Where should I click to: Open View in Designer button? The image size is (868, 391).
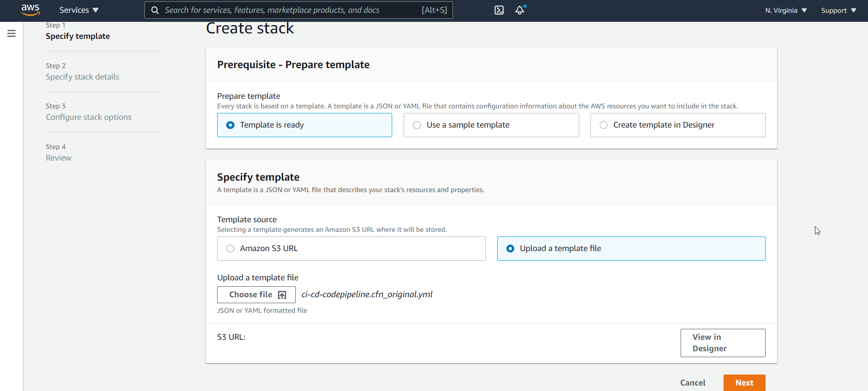pyautogui.click(x=723, y=343)
